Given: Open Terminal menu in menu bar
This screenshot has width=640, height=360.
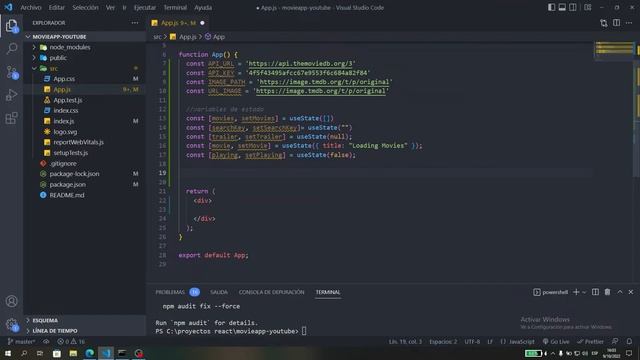Looking at the screenshot, I should [175, 7].
